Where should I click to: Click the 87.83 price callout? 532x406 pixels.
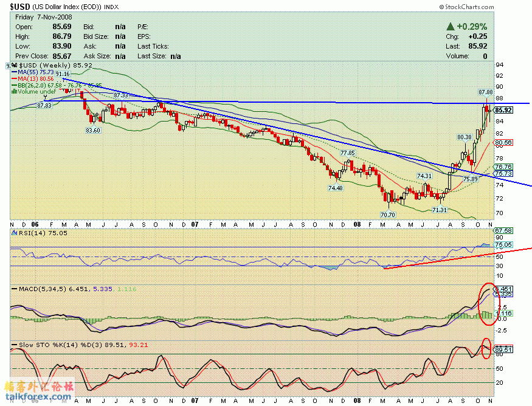point(44,106)
